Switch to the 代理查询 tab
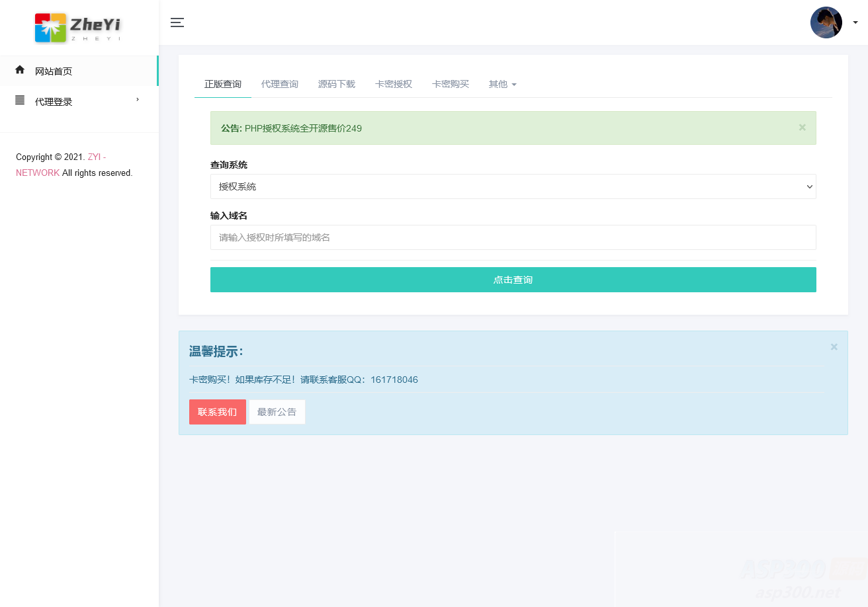 click(x=279, y=84)
